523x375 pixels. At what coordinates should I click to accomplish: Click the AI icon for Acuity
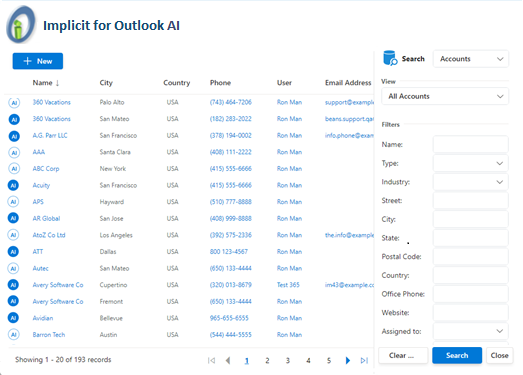click(13, 185)
